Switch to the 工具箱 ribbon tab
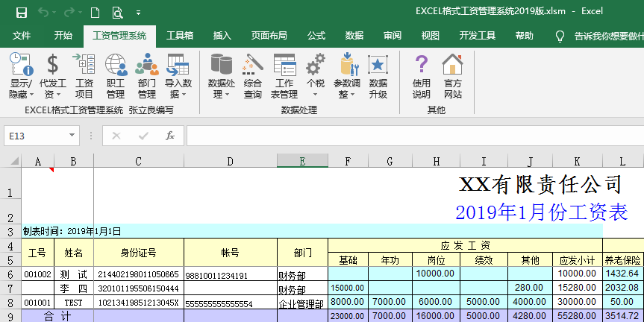 180,36
